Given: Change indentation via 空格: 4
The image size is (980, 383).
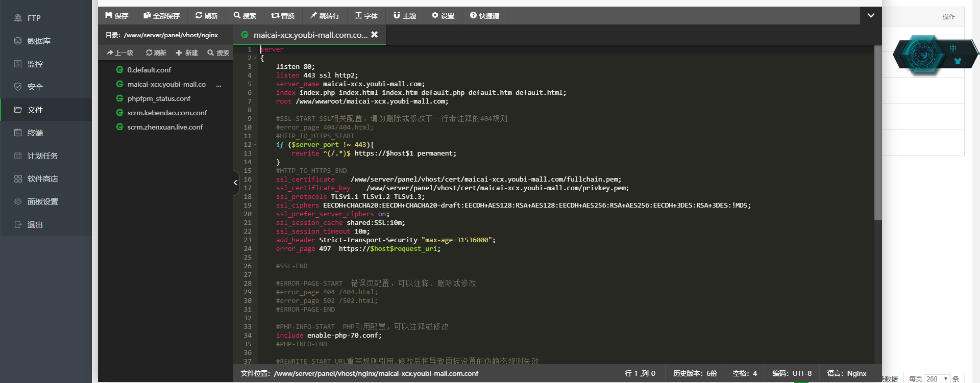Looking at the screenshot, I should coord(745,373).
